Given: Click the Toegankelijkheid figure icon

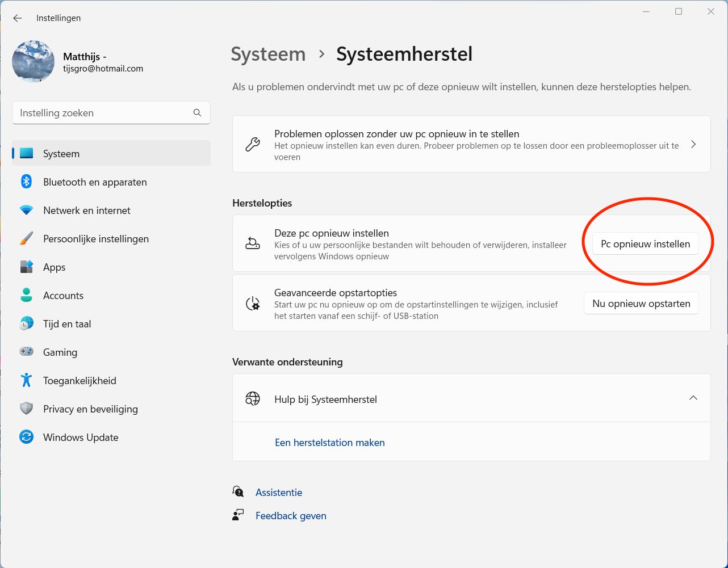Looking at the screenshot, I should coord(26,380).
